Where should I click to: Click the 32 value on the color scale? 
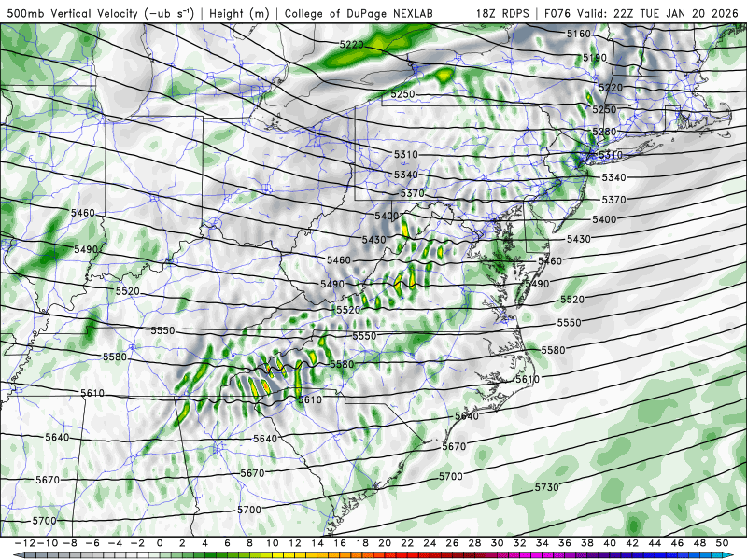(x=520, y=543)
